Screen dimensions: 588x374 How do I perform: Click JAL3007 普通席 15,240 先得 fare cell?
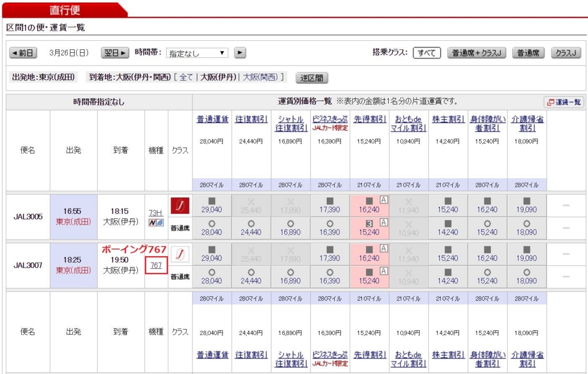coord(369,277)
